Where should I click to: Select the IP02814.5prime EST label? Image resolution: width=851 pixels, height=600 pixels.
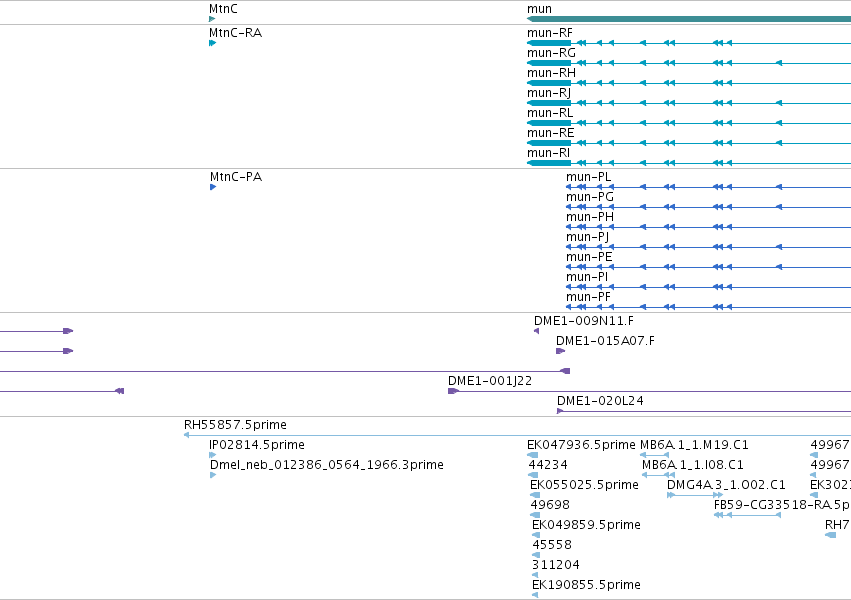click(x=257, y=445)
